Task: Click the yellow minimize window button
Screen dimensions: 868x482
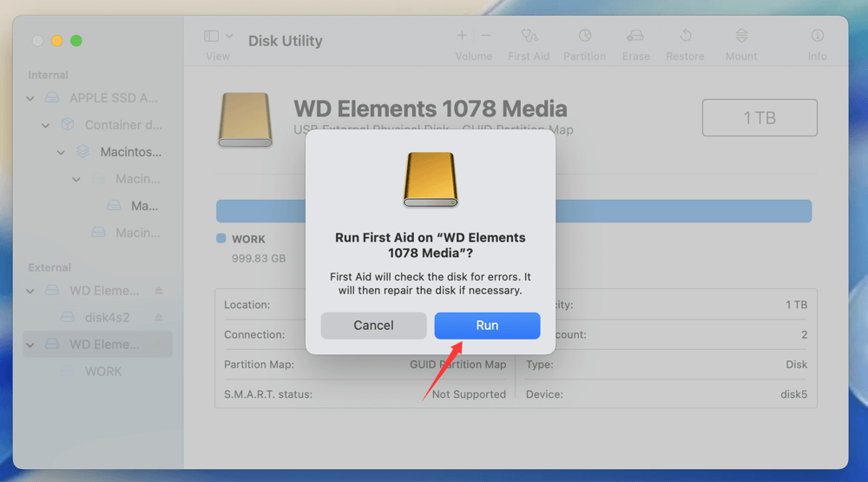Action: (x=57, y=41)
